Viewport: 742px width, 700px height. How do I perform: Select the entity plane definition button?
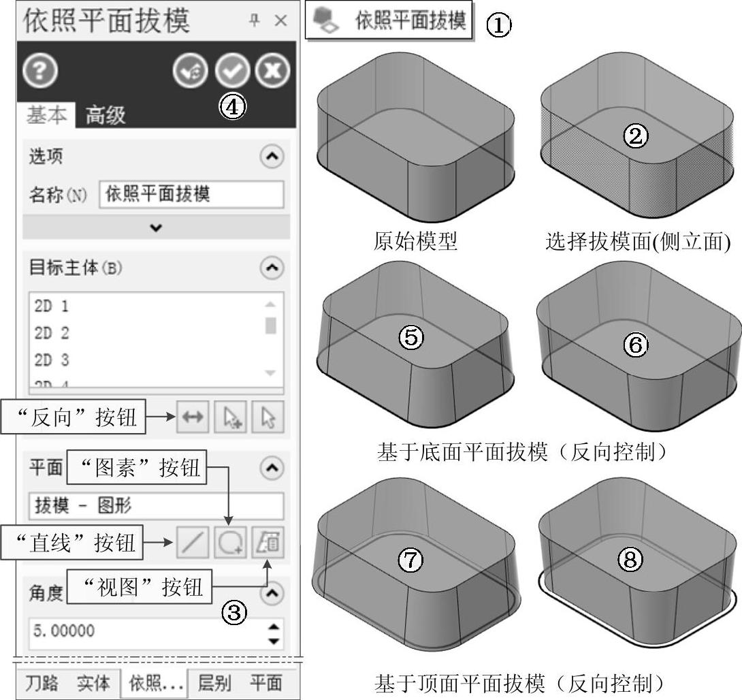point(231,543)
